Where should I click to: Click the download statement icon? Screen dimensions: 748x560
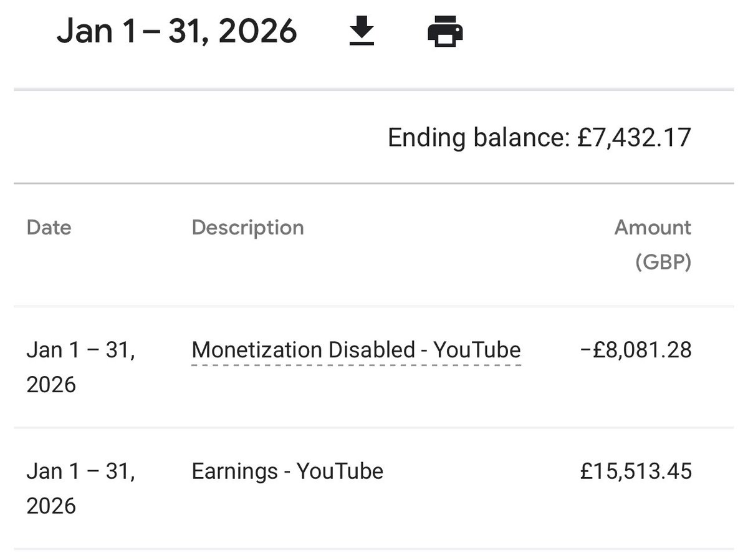[361, 32]
